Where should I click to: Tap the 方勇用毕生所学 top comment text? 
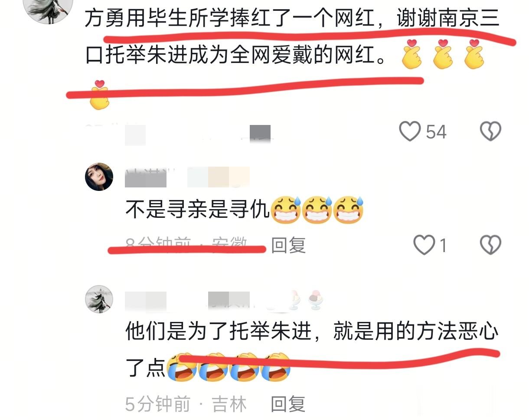click(x=292, y=39)
